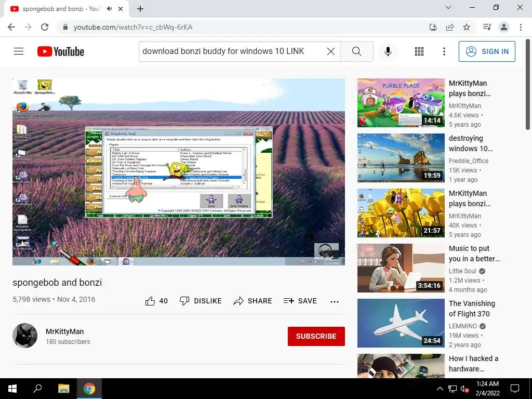Viewport: 532px width, 399px height.
Task: Open the MrKittyMan channel name link
Action: [x=65, y=331]
